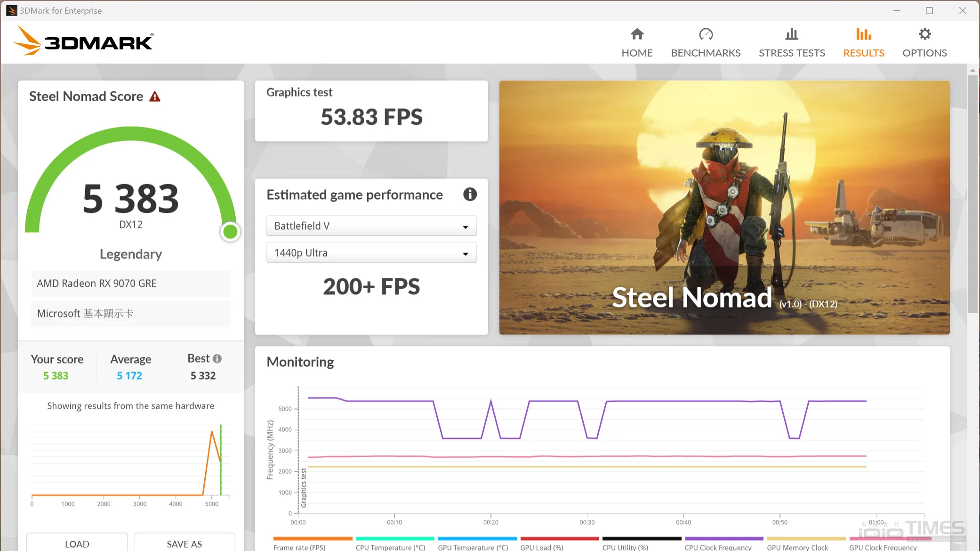980x551 pixels.
Task: Click the green Your score value 5 383
Action: point(56,376)
